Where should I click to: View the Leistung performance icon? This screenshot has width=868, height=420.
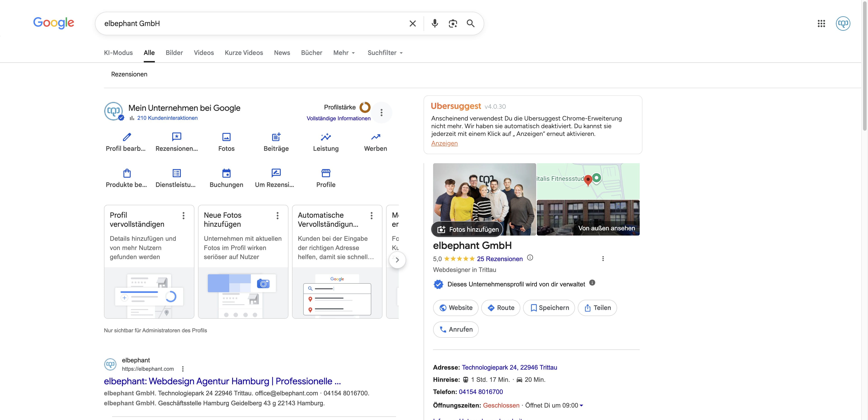click(326, 137)
